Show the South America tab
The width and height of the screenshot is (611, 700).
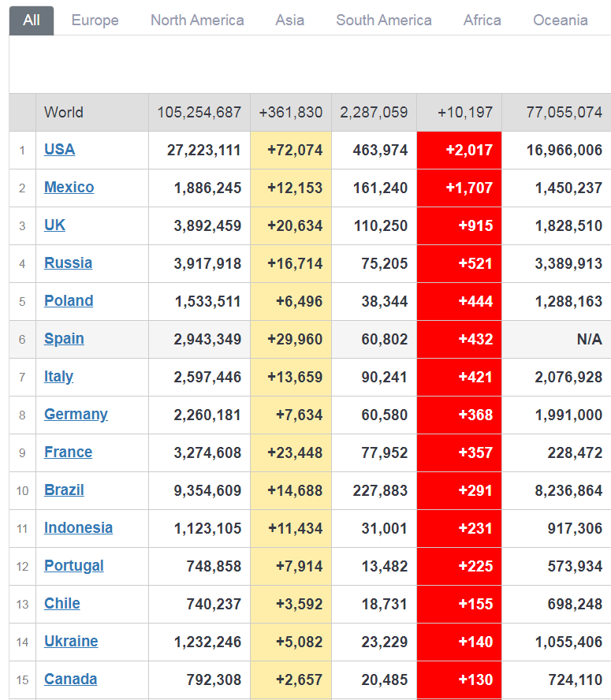(x=384, y=20)
